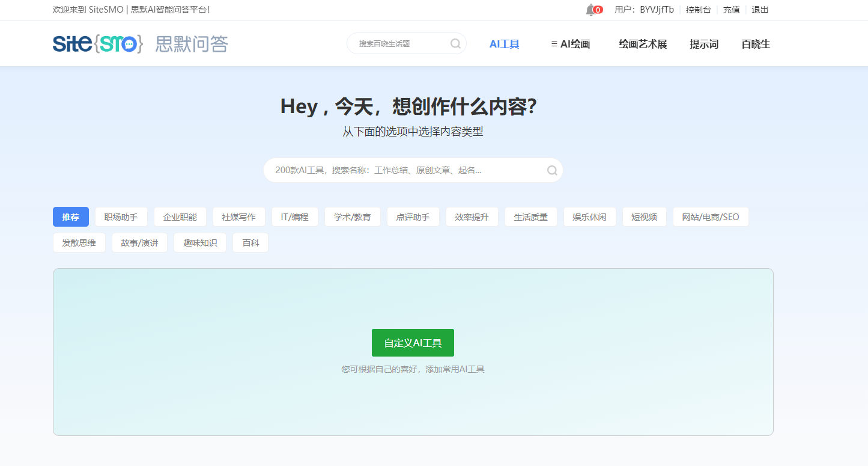Visit the 百晓生 page

pyautogui.click(x=755, y=43)
